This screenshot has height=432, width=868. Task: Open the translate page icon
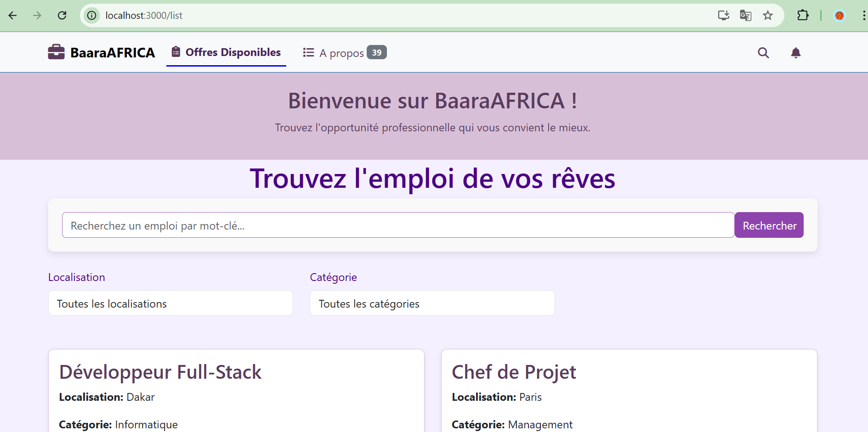pos(746,16)
